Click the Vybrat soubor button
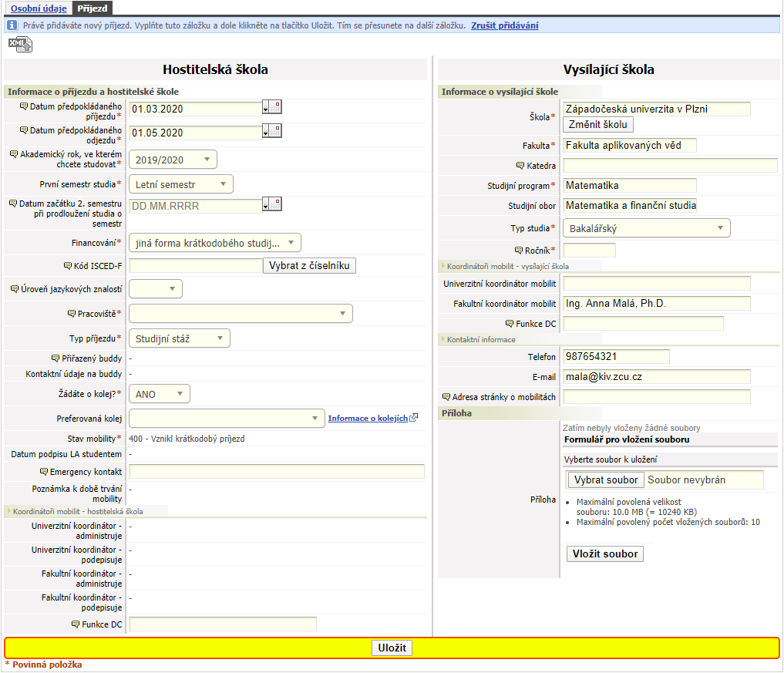 pyautogui.click(x=605, y=480)
